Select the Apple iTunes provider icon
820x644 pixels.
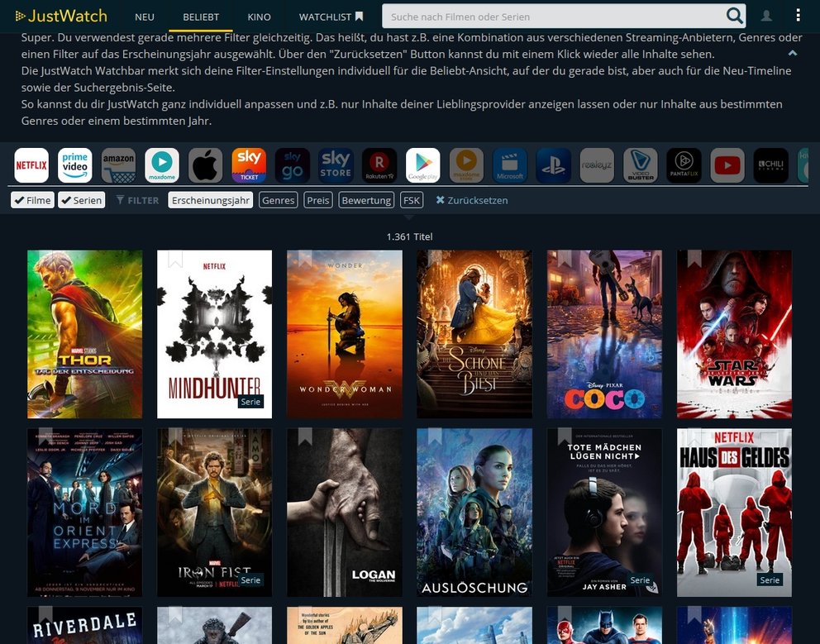pyautogui.click(x=206, y=165)
